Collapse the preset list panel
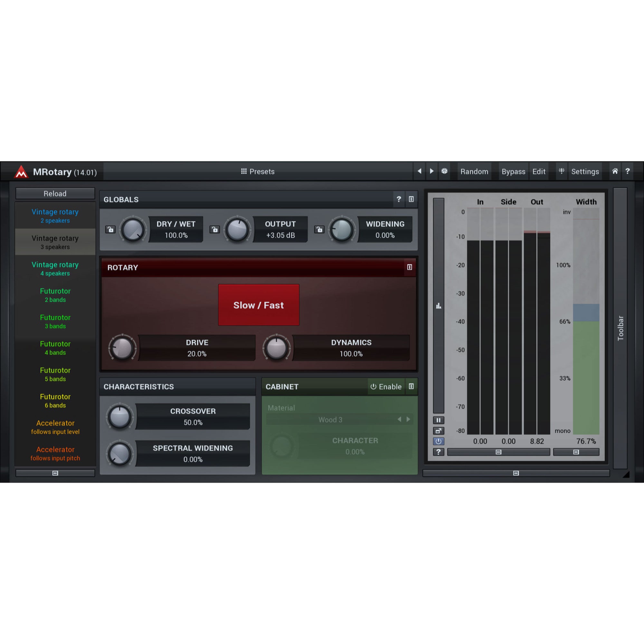 (x=55, y=473)
